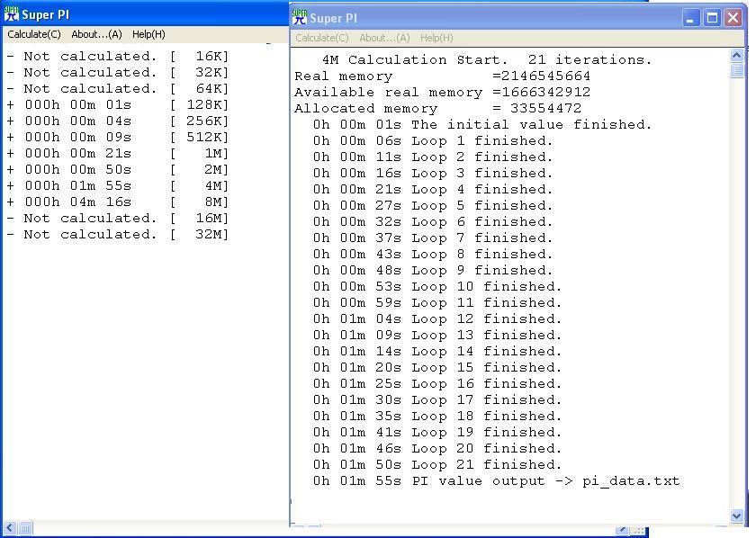Screen dimensions: 756x538
Task: Click Super PI icon in left title bar
Action: point(11,14)
